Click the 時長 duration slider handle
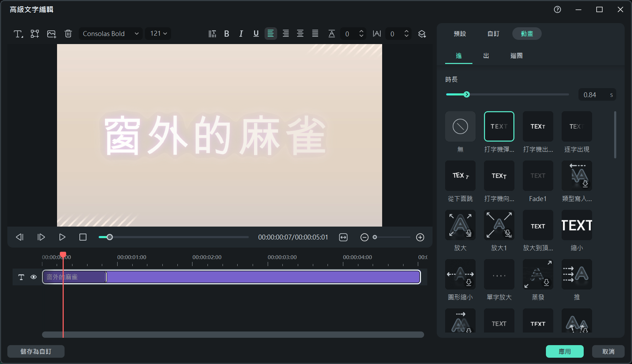This screenshot has height=364, width=632. [466, 94]
